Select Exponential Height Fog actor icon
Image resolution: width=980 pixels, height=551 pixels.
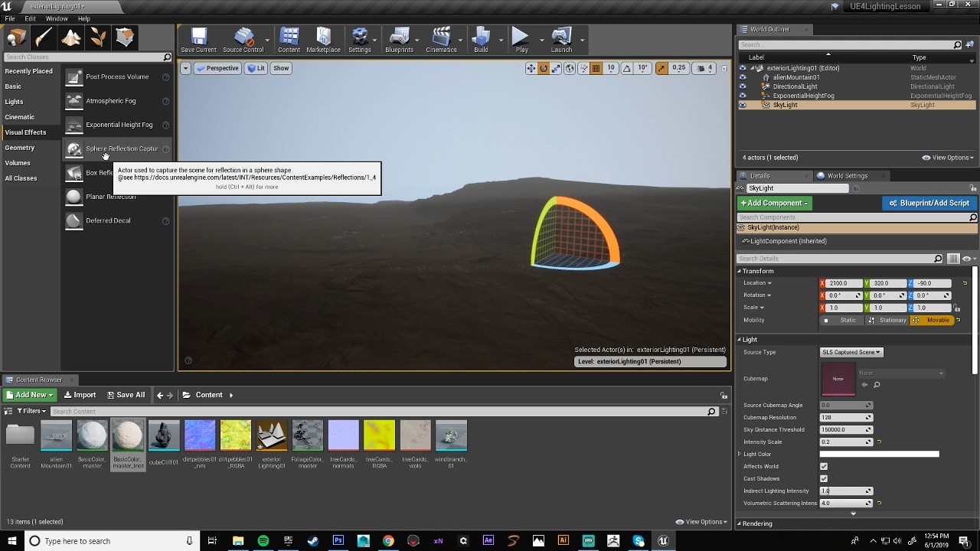pyautogui.click(x=73, y=125)
